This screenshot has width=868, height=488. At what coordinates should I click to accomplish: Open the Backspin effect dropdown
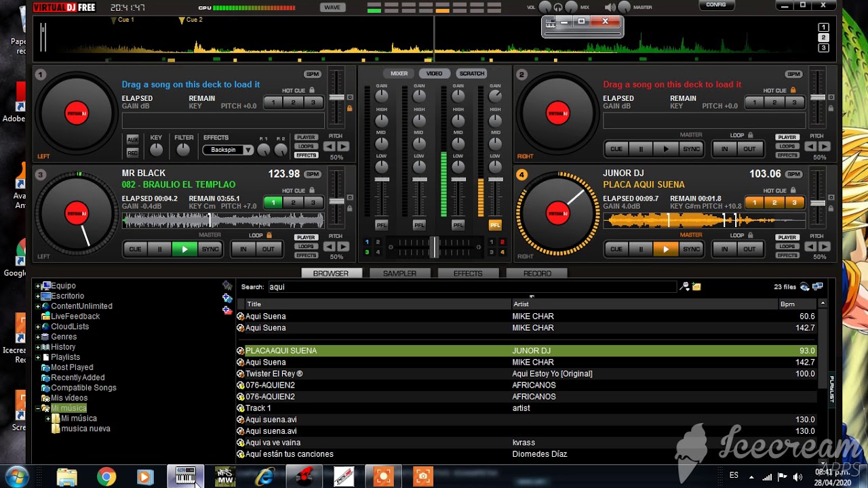click(248, 150)
